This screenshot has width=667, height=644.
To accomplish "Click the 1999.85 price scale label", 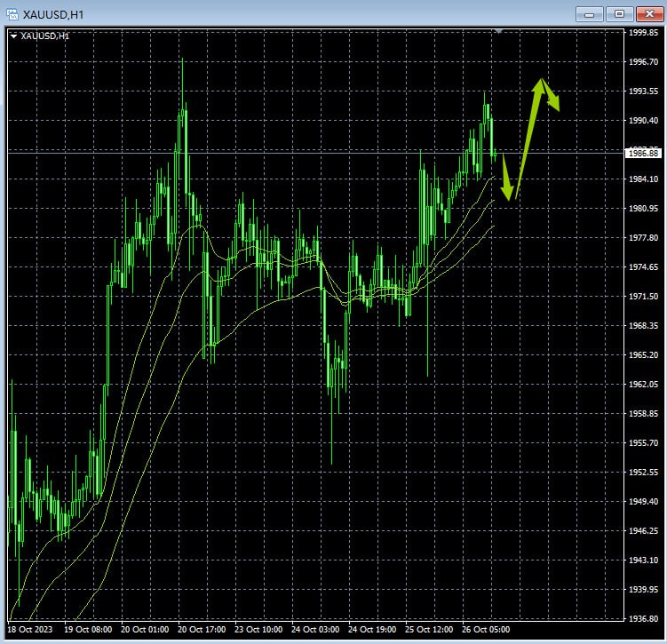I will click(642, 33).
